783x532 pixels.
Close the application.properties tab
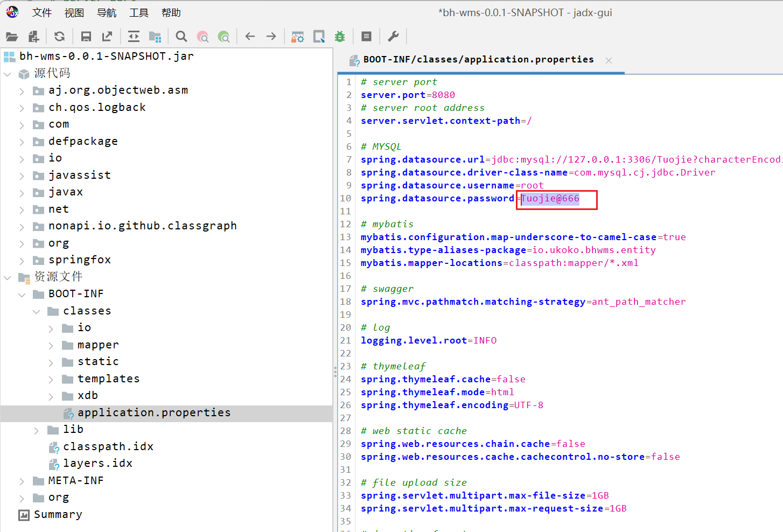[x=609, y=60]
